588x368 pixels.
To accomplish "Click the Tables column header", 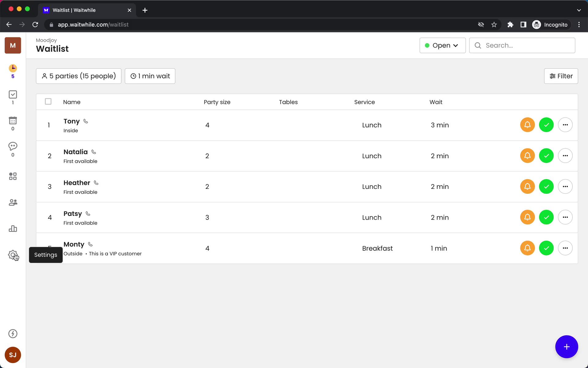I will [288, 102].
